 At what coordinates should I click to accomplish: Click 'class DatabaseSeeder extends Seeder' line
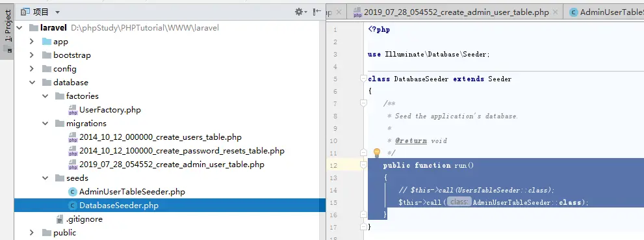coord(440,79)
